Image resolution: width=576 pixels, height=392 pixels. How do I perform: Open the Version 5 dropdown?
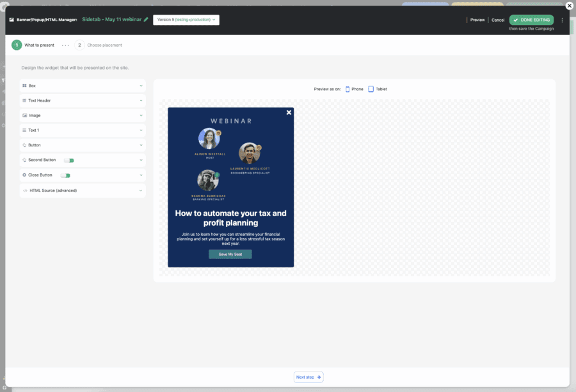[x=186, y=20]
